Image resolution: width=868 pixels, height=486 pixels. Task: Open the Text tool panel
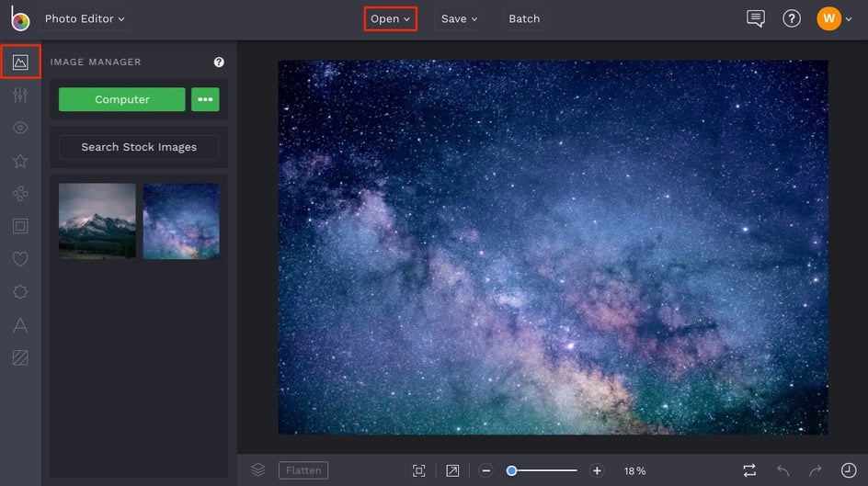click(20, 325)
